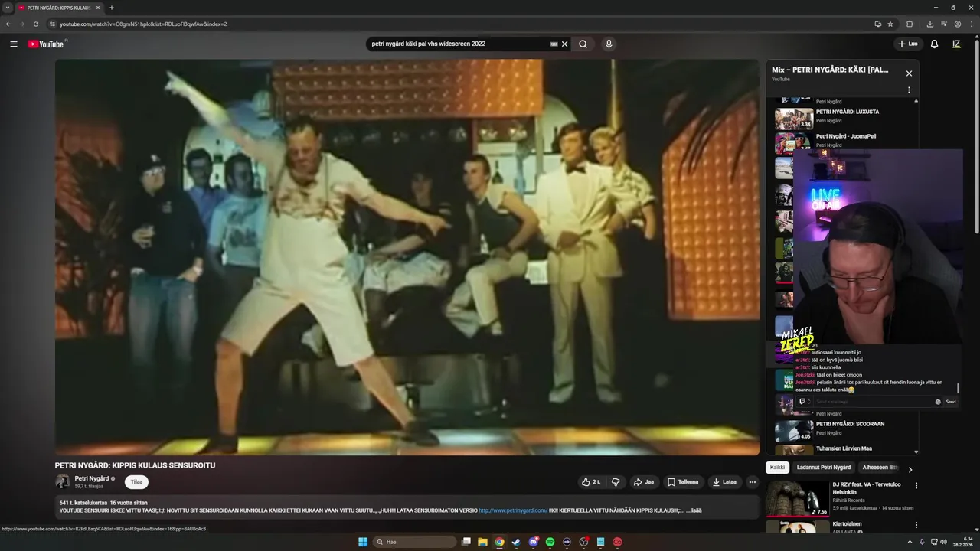Image resolution: width=980 pixels, height=551 pixels.
Task: Go to the YouTube home logo
Action: click(x=46, y=44)
